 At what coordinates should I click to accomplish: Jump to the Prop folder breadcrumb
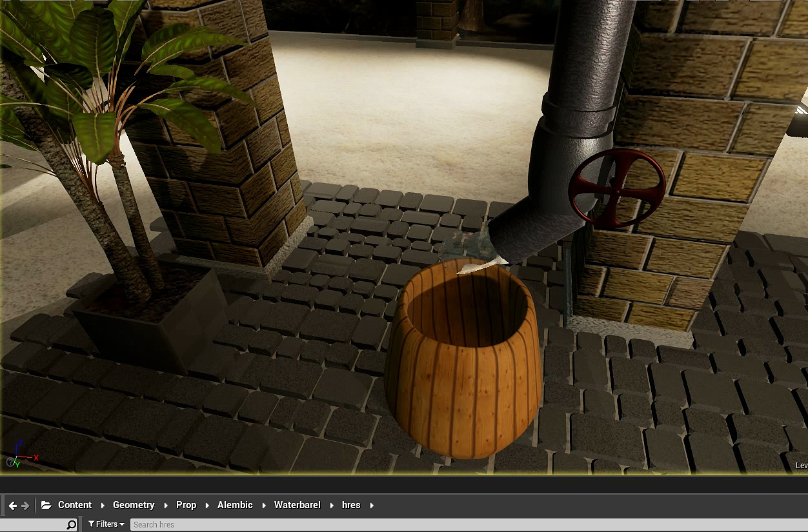[186, 505]
